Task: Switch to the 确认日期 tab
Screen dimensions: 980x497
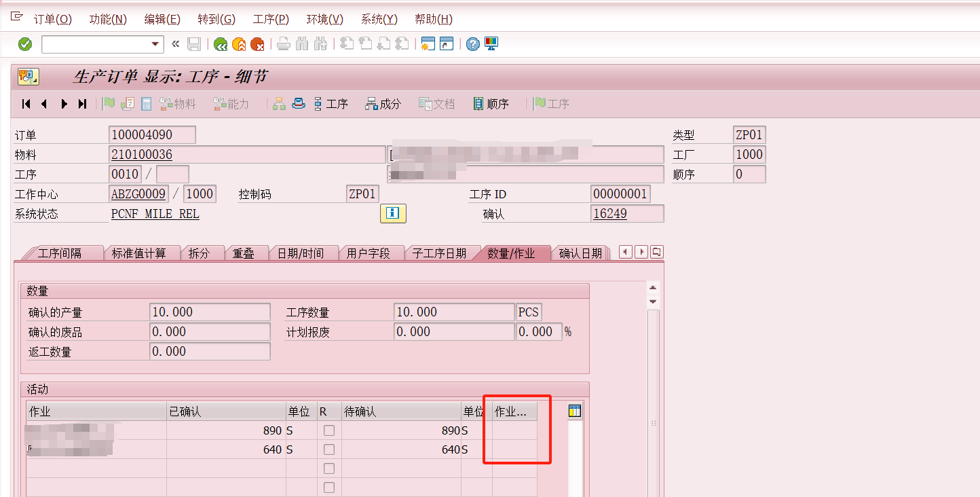Action: (x=580, y=253)
